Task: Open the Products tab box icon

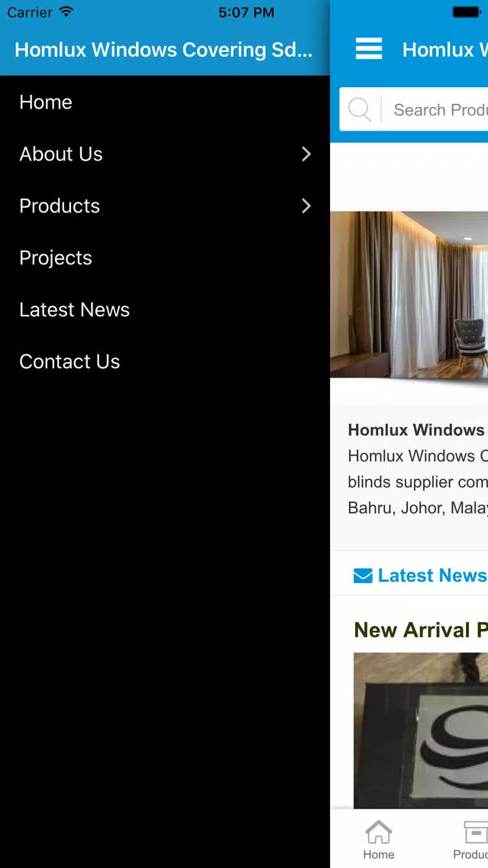Action: click(x=476, y=831)
